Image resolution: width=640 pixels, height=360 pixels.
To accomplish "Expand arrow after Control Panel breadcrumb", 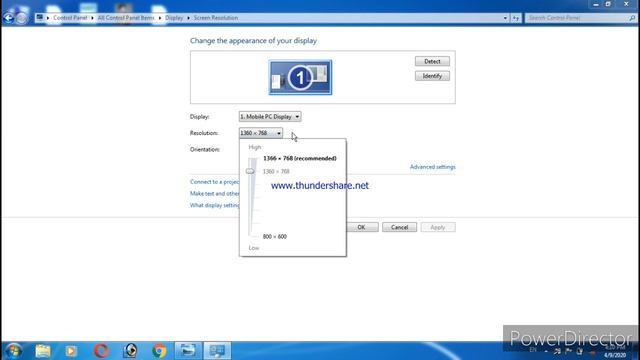I will [92, 18].
